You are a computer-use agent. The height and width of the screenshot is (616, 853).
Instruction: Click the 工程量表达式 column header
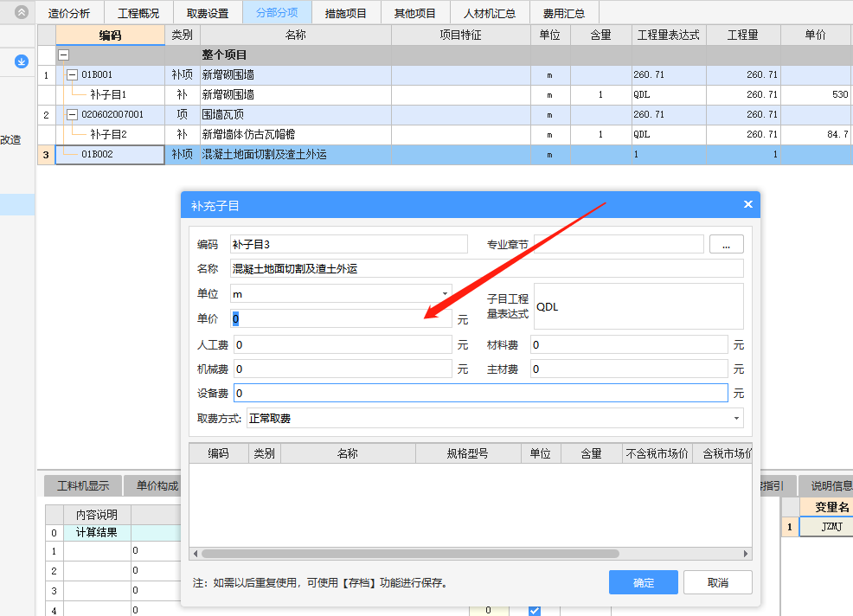point(669,35)
